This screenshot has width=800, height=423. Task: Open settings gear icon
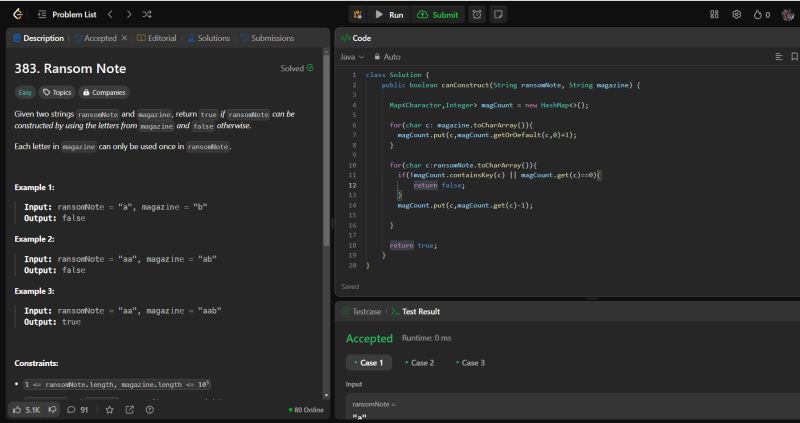pos(737,14)
